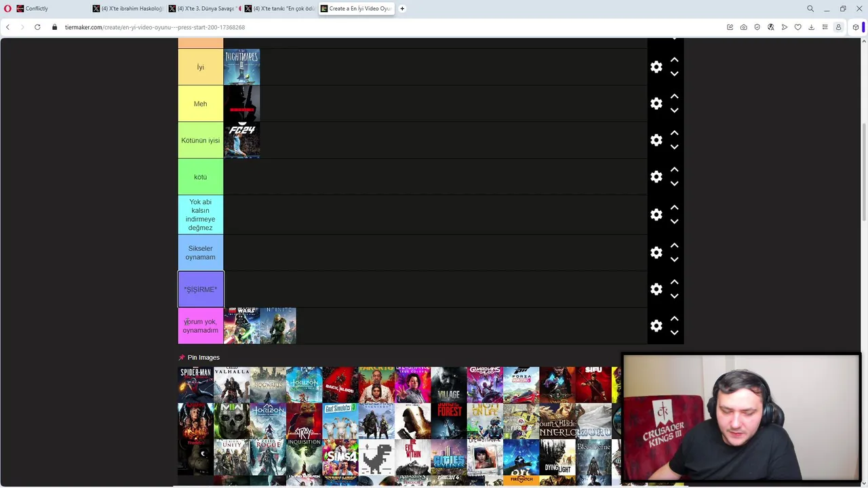Switch to 'X'te İbrahim Haskoloğ' tab
The width and height of the screenshot is (868, 488).
(129, 9)
